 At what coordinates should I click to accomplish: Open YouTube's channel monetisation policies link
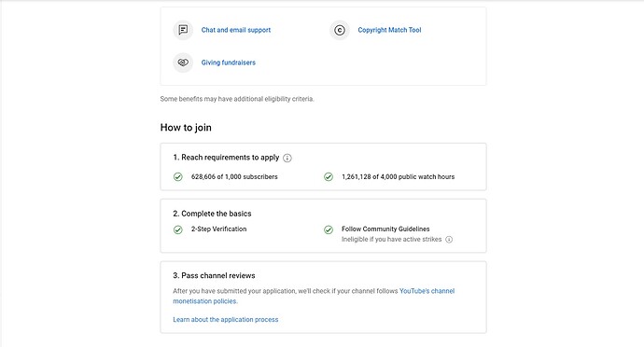point(314,296)
